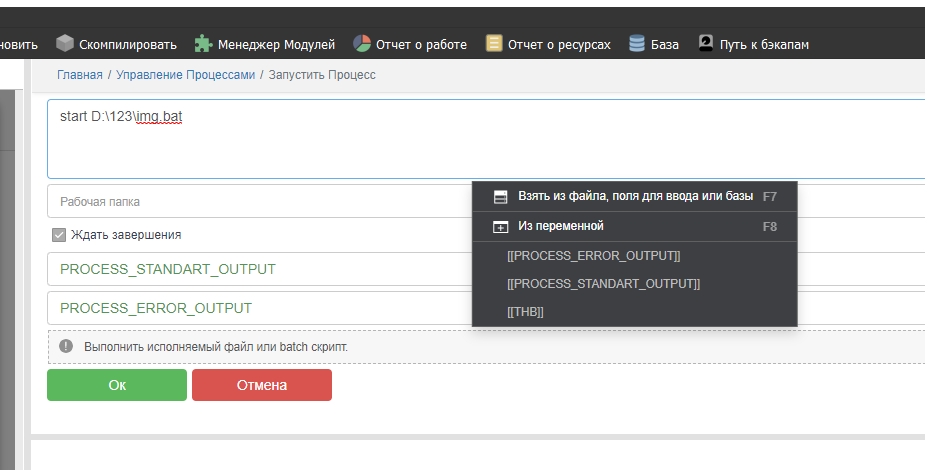The width and height of the screenshot is (925, 470).
Task: Click the info icon next to description text
Action: click(66, 346)
